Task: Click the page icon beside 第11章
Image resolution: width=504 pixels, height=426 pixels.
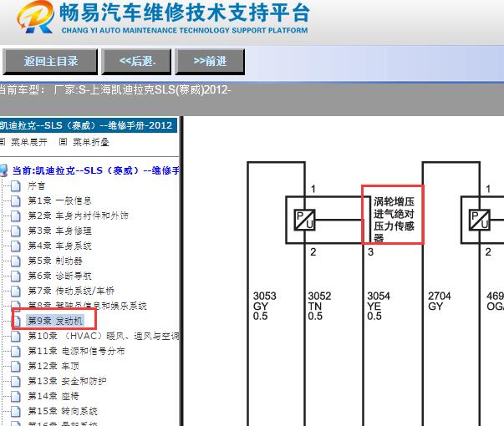Action: click(15, 351)
